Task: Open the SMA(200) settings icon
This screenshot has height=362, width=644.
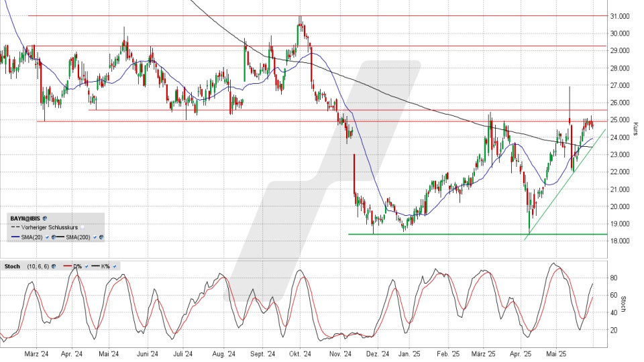Action: pos(101,237)
